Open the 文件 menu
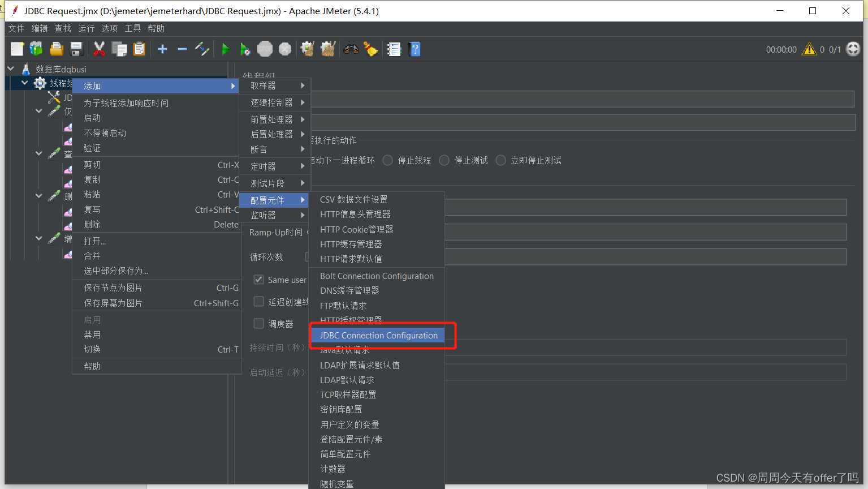This screenshot has width=868, height=489. (x=16, y=28)
